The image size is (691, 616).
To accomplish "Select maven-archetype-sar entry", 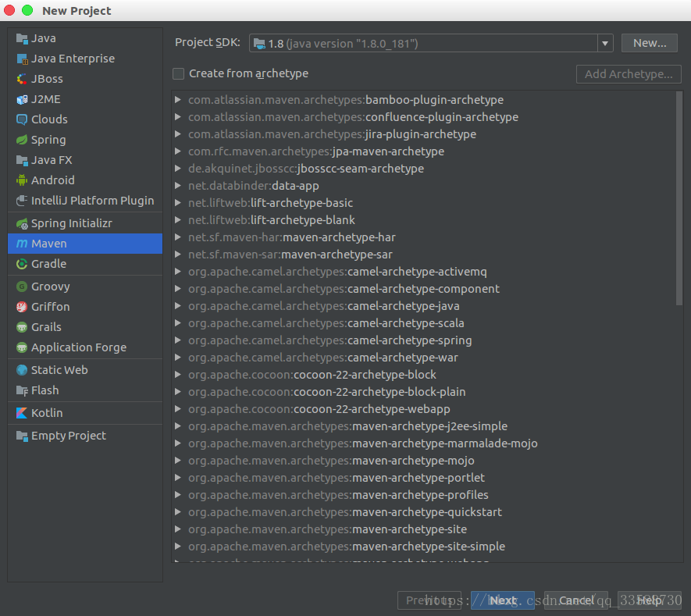I will (x=290, y=255).
